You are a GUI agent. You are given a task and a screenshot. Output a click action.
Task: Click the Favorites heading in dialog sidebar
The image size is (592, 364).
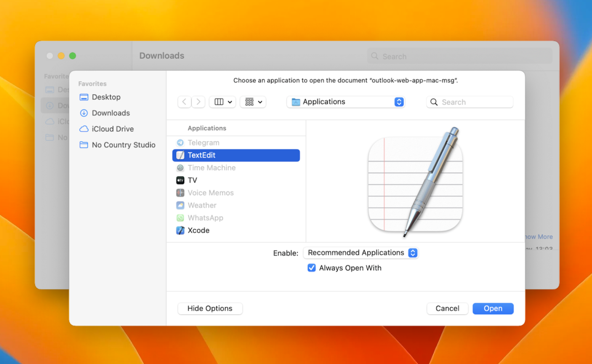tap(92, 84)
